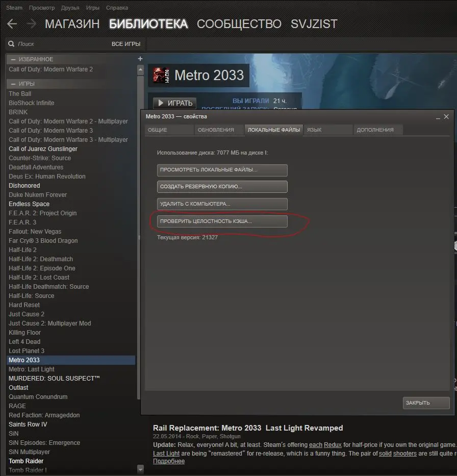457x476 pixels.
Task: Click the forward navigation arrow
Action: click(31, 23)
